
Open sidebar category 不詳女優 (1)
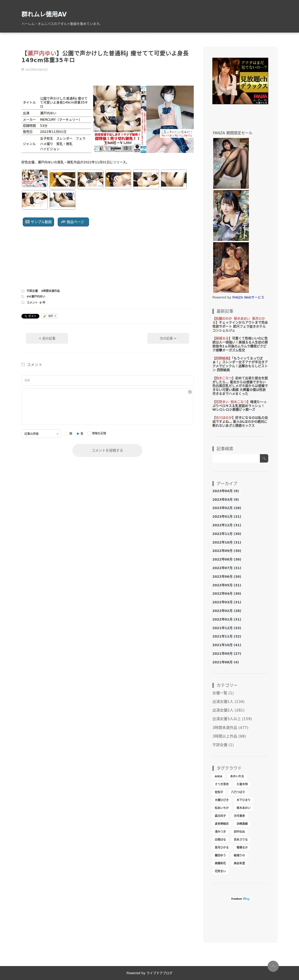tap(223, 745)
